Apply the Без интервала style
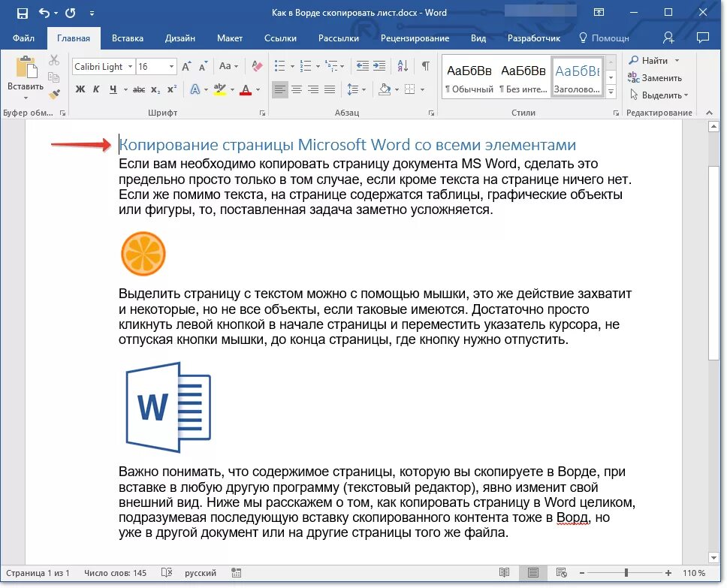This screenshot has height=588, width=727. point(523,78)
